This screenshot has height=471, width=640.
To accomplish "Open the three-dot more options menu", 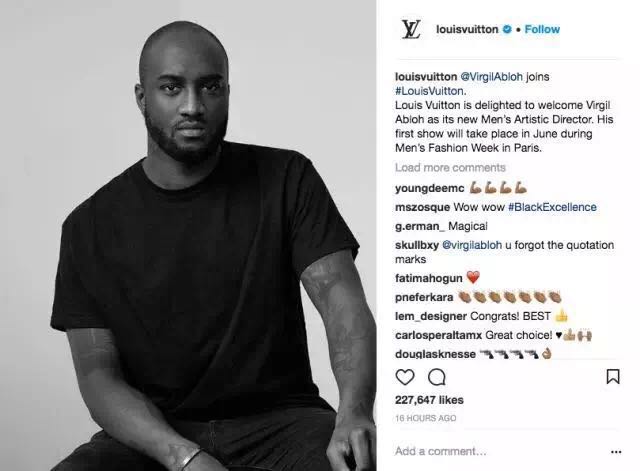I will (x=616, y=452).
